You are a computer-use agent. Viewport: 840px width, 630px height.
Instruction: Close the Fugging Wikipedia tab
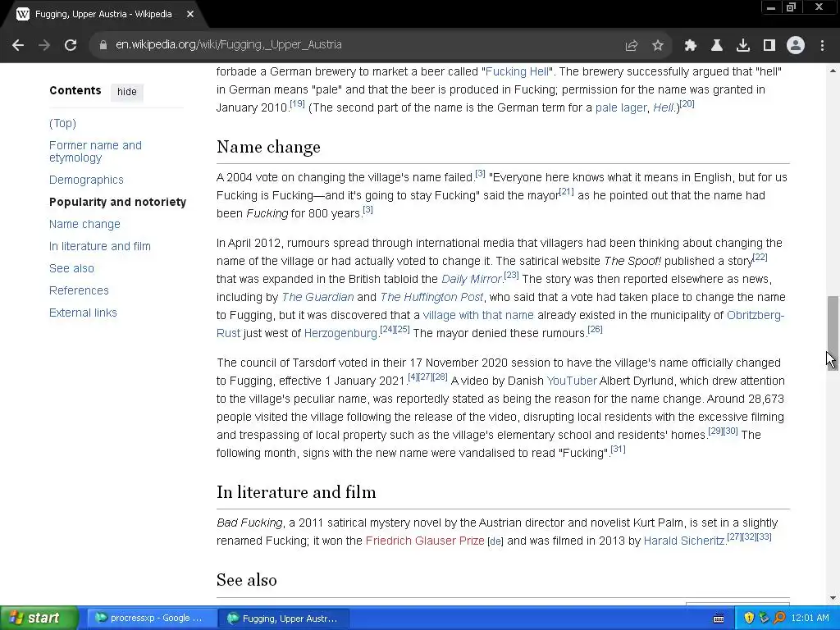tap(190, 15)
